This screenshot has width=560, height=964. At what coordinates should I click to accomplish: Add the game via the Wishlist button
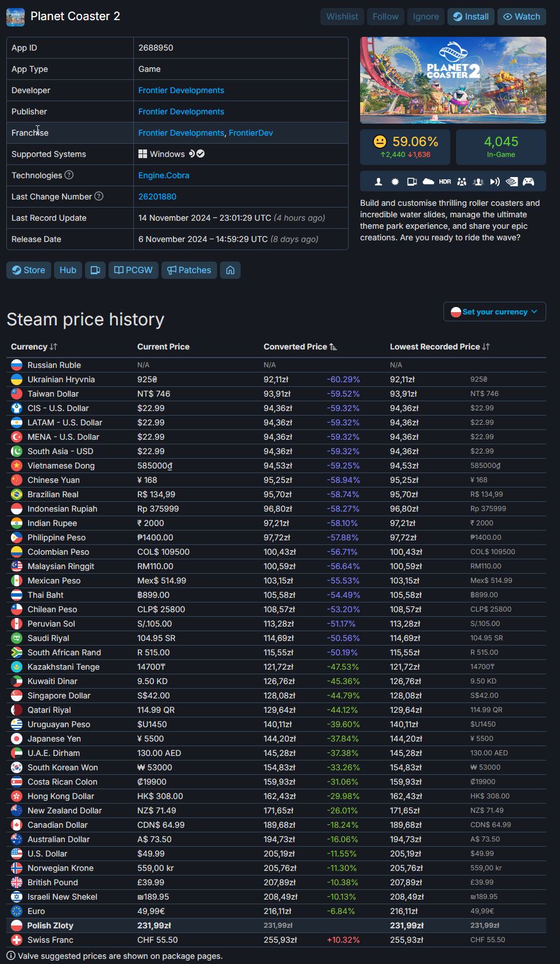tap(342, 17)
